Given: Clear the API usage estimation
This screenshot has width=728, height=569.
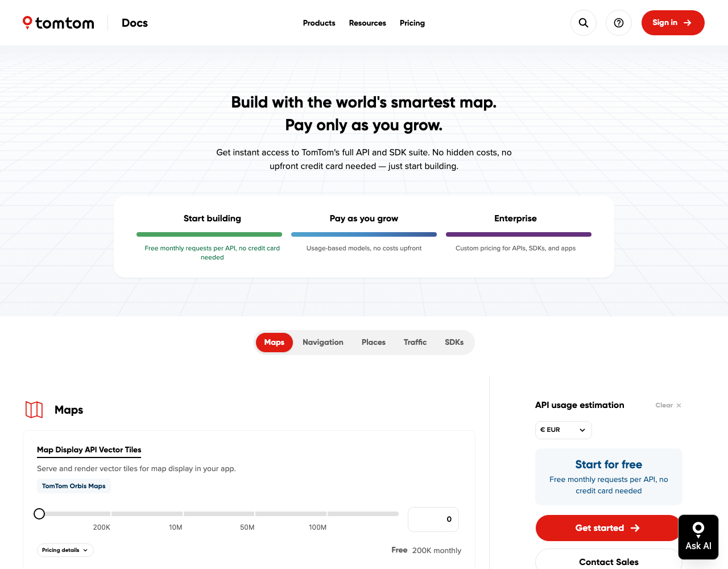Looking at the screenshot, I should (668, 405).
